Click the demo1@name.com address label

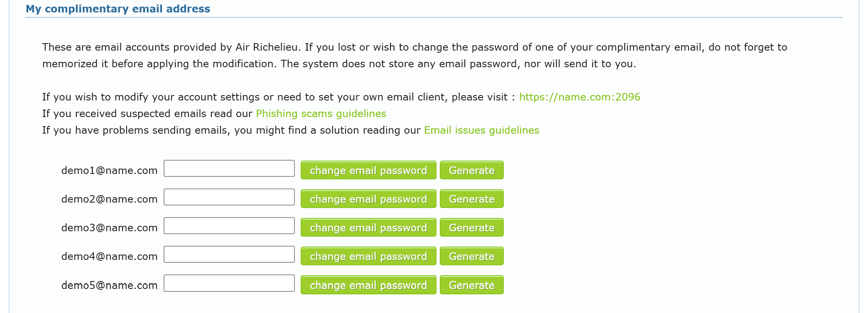pos(109,171)
